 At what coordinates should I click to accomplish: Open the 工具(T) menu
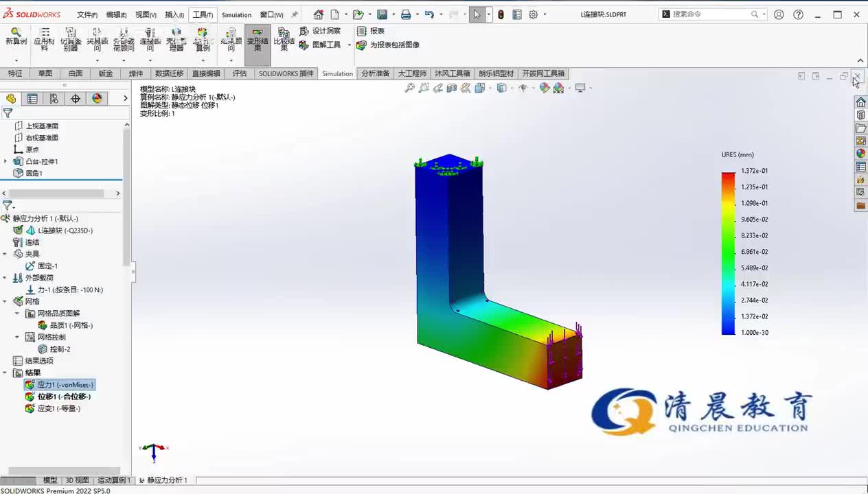point(203,14)
